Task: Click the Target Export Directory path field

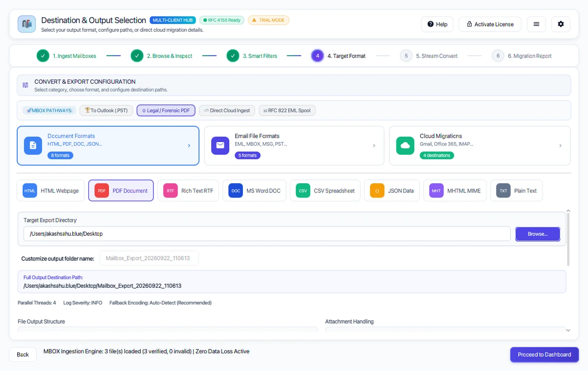Action: coord(267,234)
